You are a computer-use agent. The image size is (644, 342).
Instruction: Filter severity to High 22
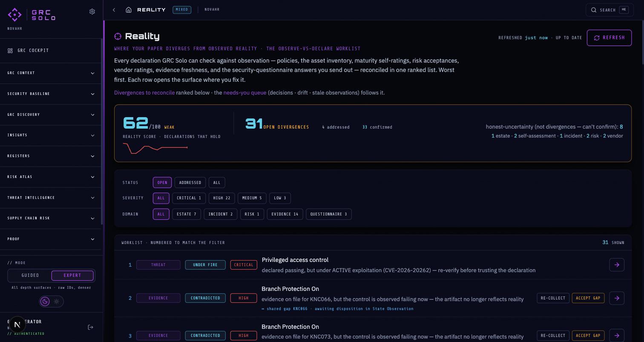pyautogui.click(x=221, y=198)
